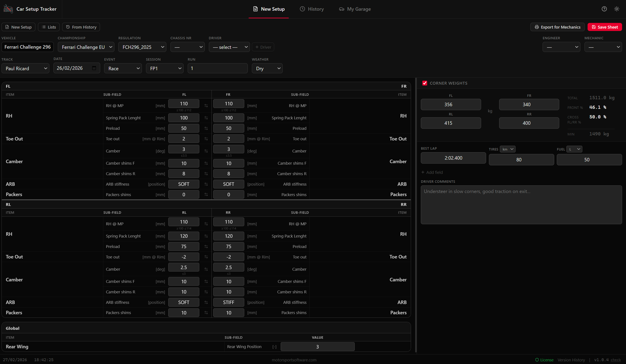Viewport: 626px width, 364px height.
Task: Toggle light theme with sun icon
Action: point(617,9)
